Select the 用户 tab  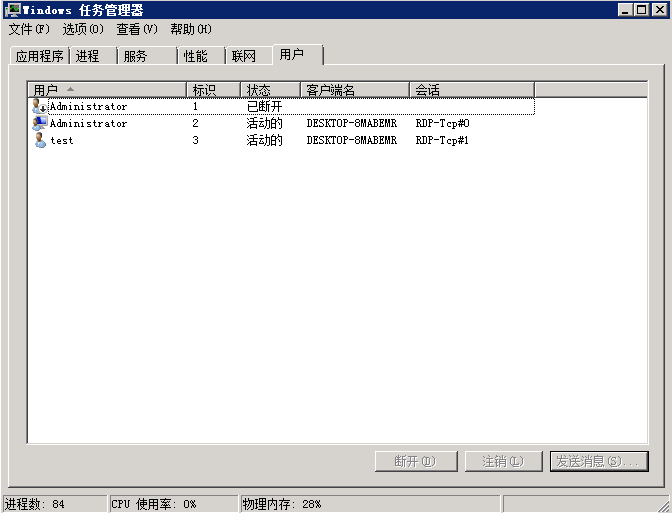[x=298, y=54]
